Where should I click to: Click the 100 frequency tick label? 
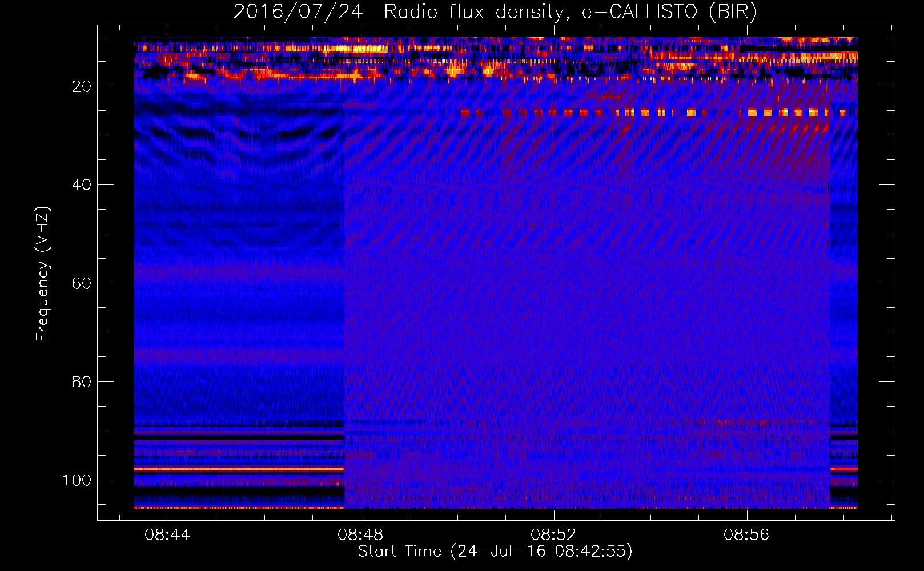pos(77,480)
